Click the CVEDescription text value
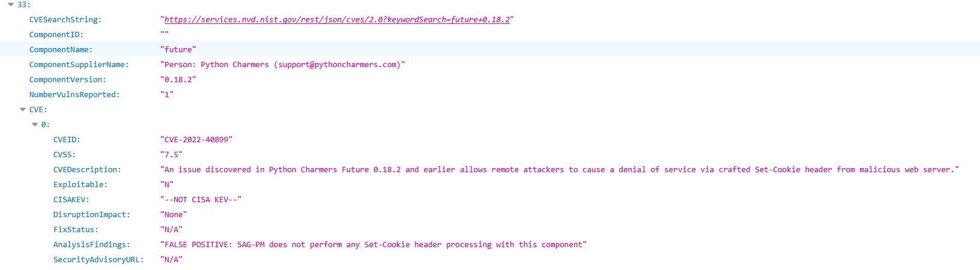The image size is (980, 270). (x=560, y=170)
